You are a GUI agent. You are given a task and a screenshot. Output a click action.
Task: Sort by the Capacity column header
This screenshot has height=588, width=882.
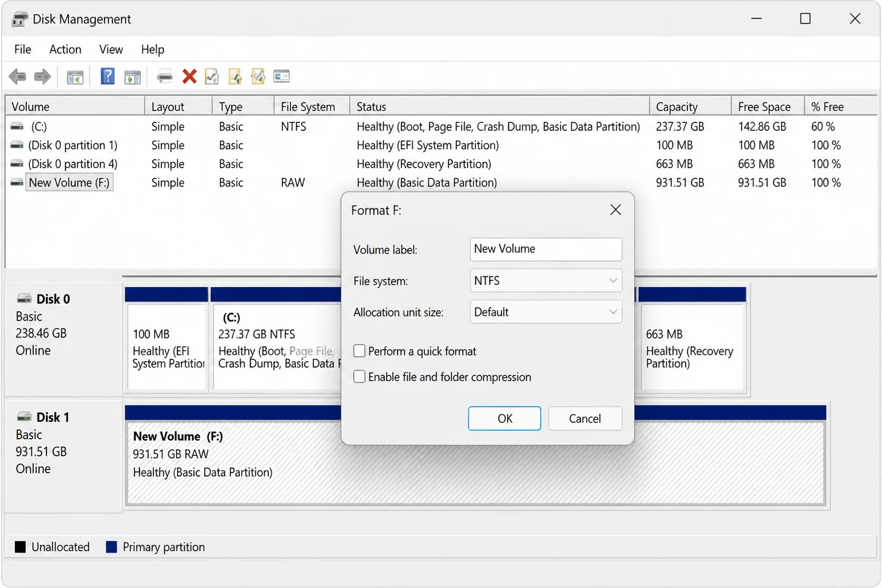[690, 107]
